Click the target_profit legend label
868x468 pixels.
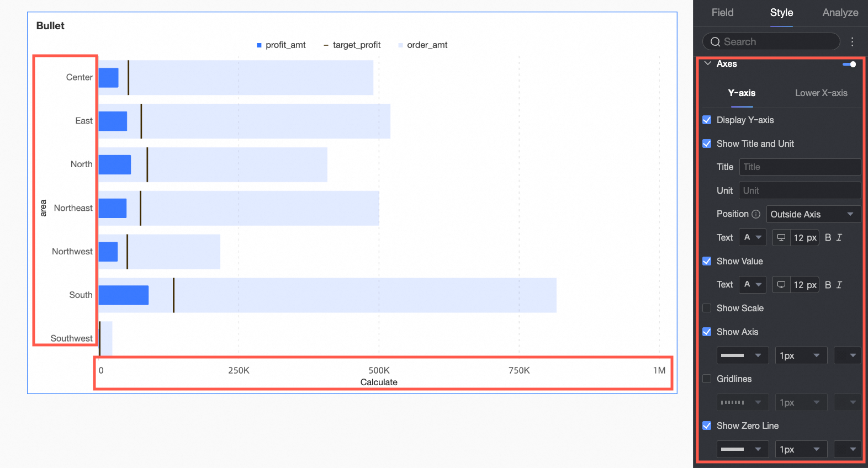pos(357,45)
